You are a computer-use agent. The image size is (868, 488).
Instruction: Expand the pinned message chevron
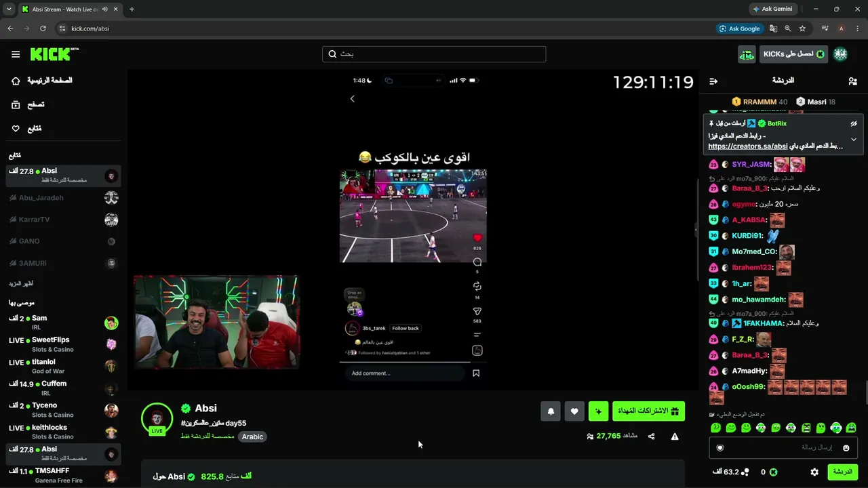point(854,140)
